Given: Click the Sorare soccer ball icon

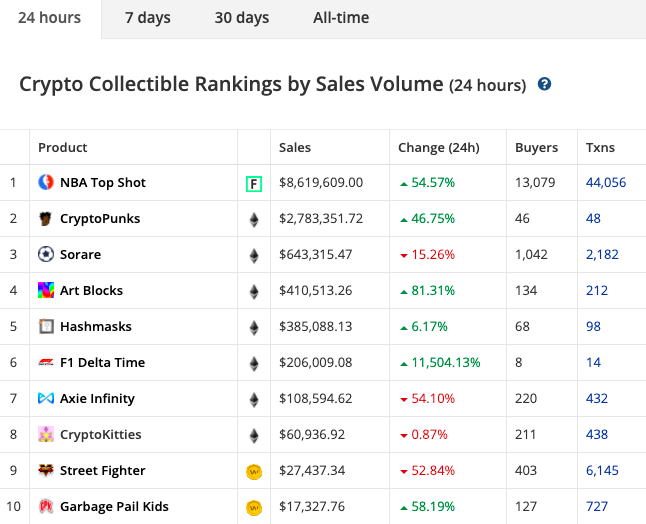Looking at the screenshot, I should click(46, 254).
